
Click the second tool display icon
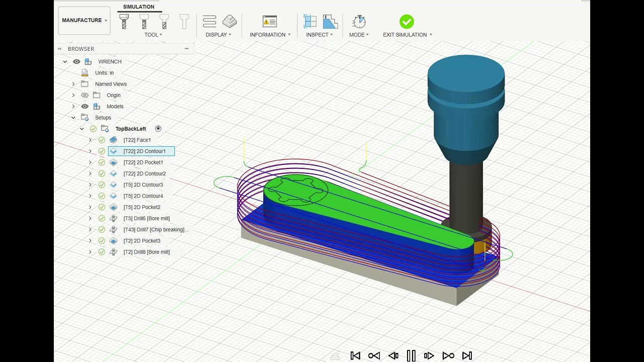pyautogui.click(x=144, y=21)
